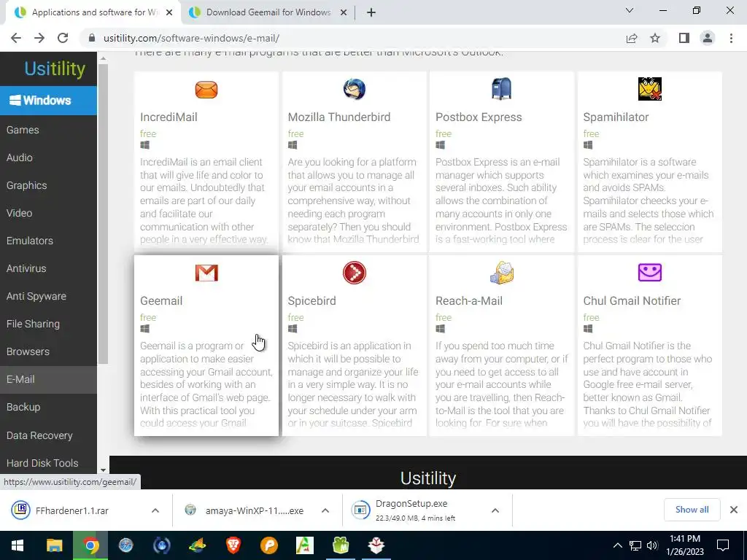
Task: Open the Windows Start menu
Action: pos(18,545)
